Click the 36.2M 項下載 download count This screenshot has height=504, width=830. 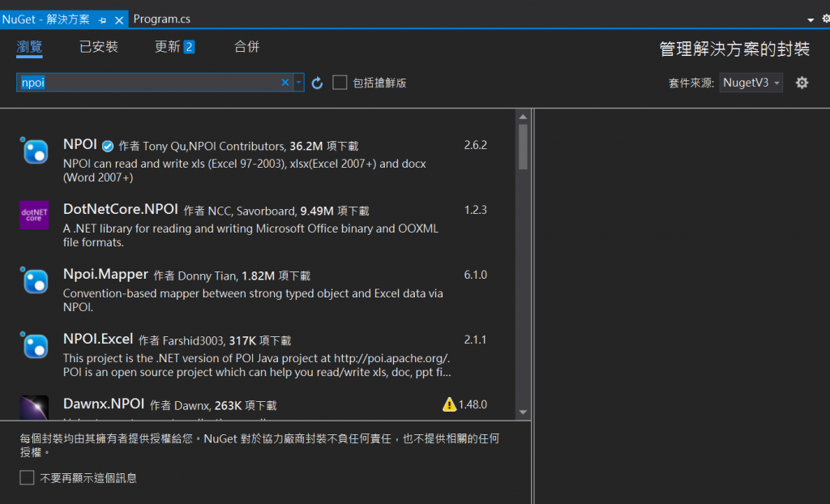point(324,146)
